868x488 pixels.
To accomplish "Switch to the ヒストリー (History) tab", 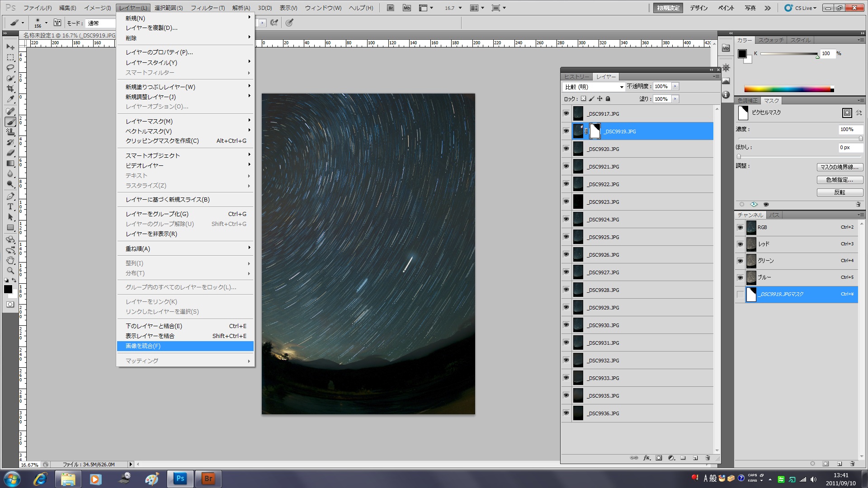I will (576, 77).
